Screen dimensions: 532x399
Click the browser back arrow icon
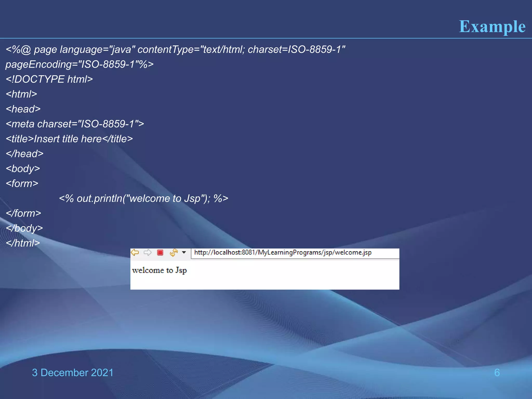[135, 252]
